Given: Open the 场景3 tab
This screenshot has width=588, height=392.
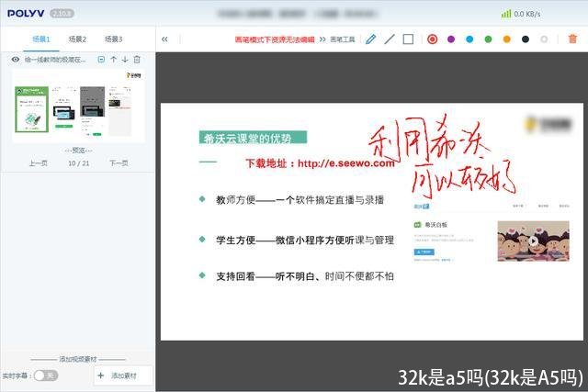Looking at the screenshot, I should pyautogui.click(x=113, y=39).
